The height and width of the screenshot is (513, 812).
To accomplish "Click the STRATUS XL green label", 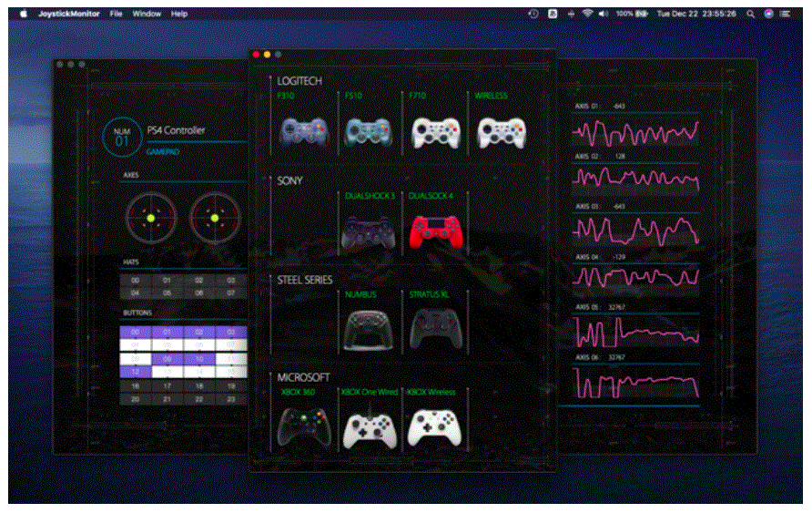I will point(430,294).
